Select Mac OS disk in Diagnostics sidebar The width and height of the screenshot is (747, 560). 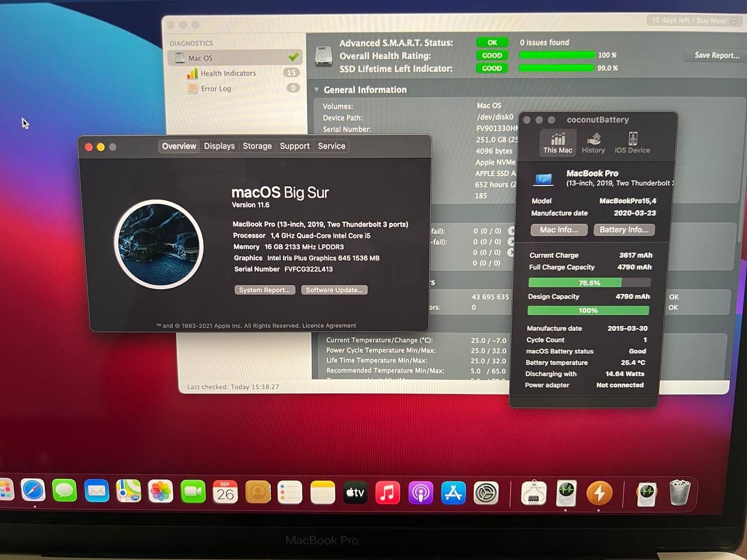pyautogui.click(x=235, y=58)
